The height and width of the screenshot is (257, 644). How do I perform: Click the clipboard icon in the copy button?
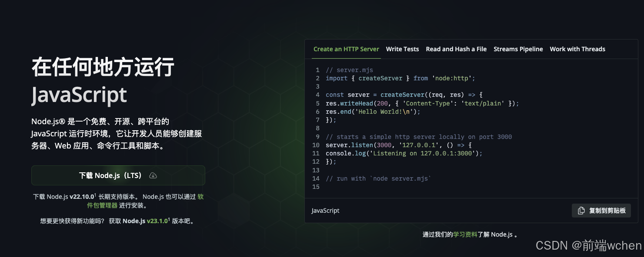[x=581, y=211]
